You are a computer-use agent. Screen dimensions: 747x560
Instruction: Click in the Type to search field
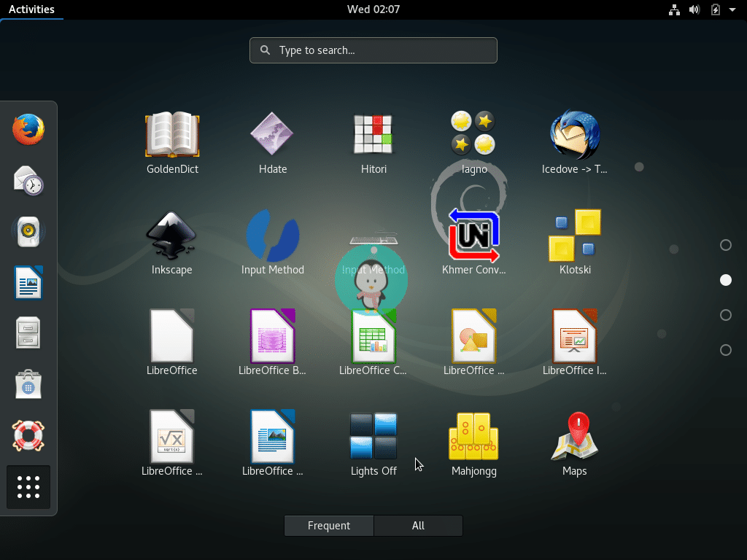coord(373,50)
